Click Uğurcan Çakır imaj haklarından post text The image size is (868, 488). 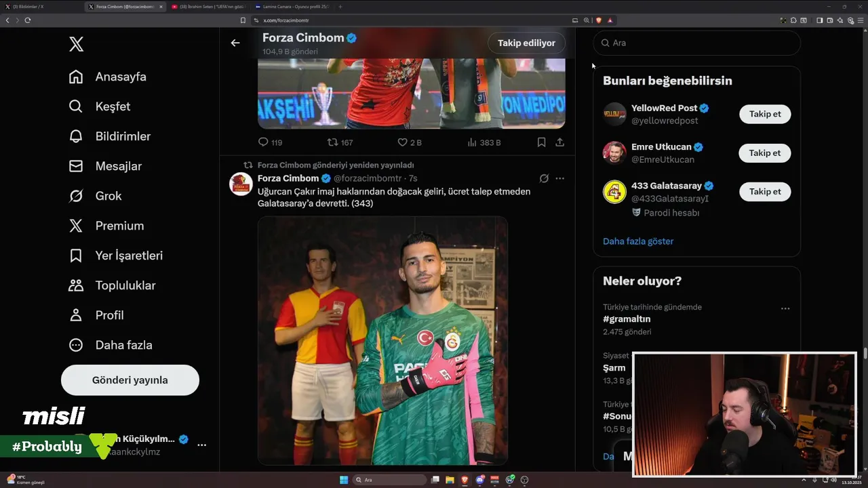coord(394,197)
